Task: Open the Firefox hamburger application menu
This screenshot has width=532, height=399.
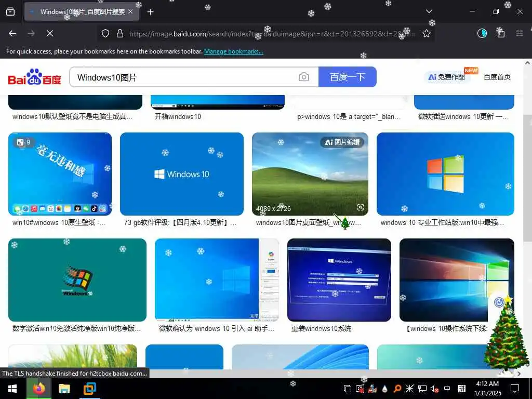Action: tap(520, 33)
